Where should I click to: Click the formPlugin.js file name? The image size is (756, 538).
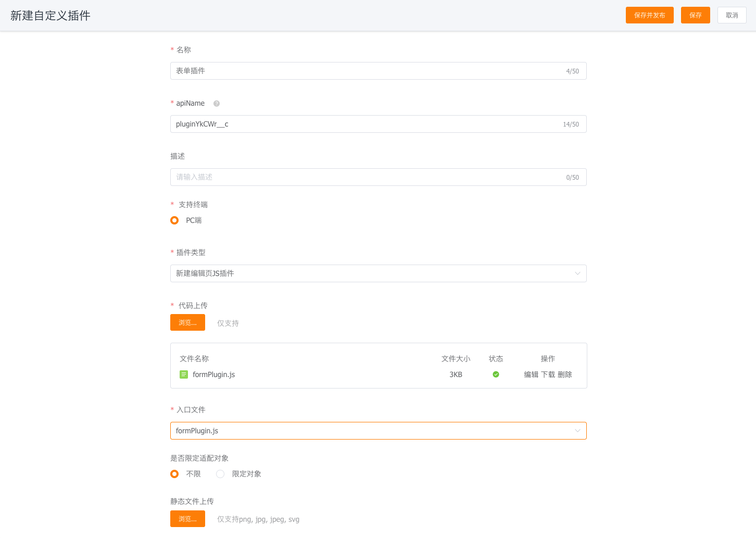(214, 374)
